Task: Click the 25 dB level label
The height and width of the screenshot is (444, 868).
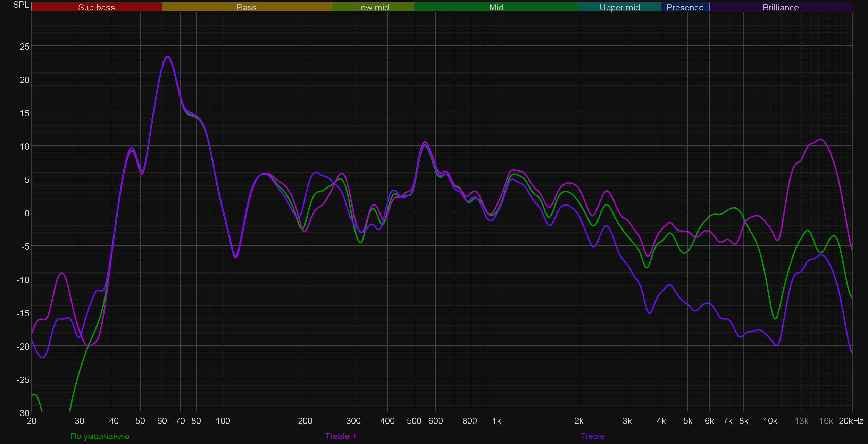Action: click(24, 47)
